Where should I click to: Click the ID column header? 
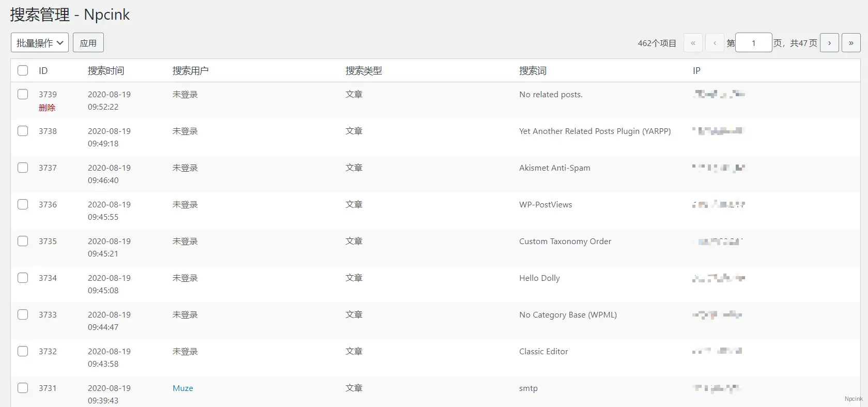pos(43,71)
